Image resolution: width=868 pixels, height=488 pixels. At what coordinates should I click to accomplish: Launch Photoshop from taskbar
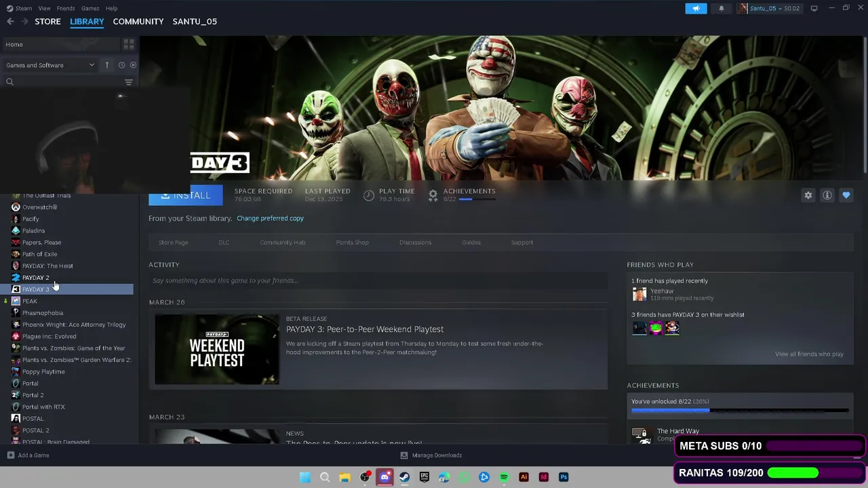coord(564,477)
